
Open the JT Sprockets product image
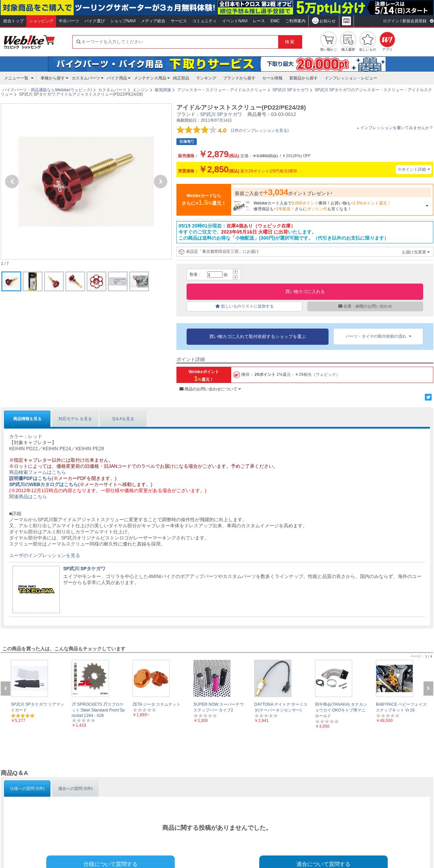tap(90, 678)
